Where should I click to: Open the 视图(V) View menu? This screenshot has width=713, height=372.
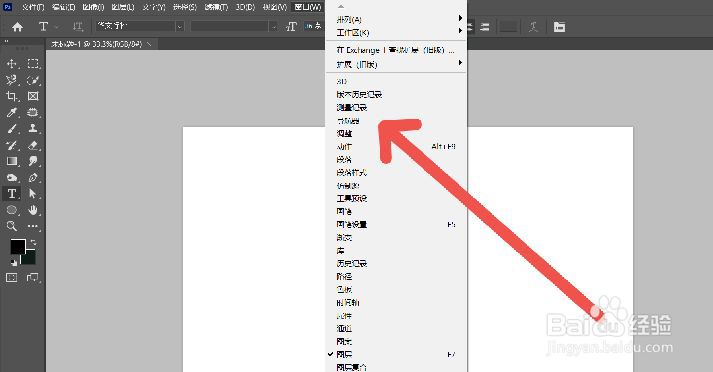(275, 7)
